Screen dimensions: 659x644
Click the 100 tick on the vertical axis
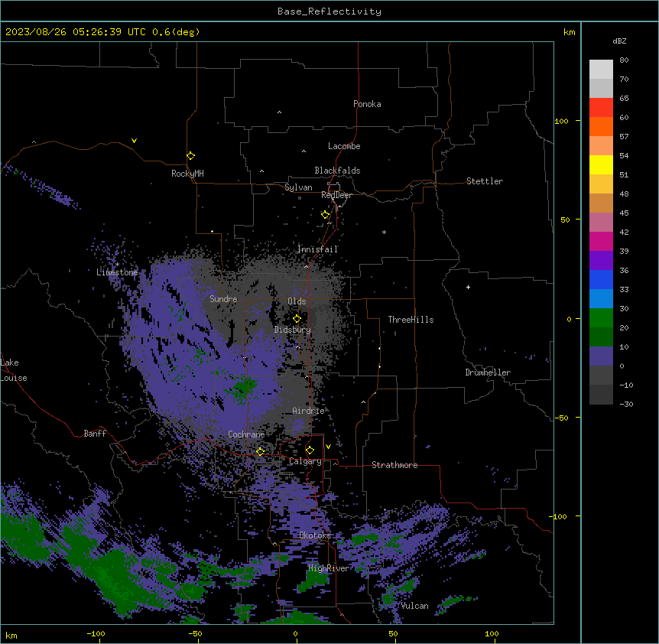561,121
